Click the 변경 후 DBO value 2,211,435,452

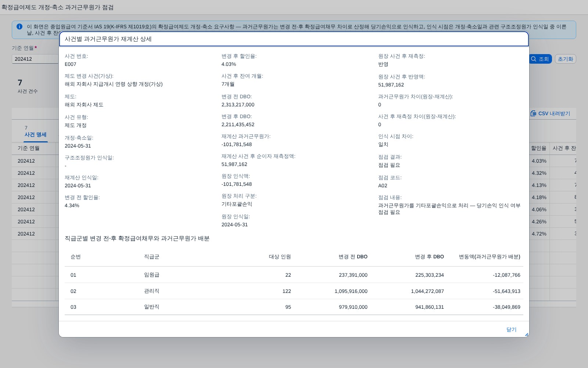238,124
